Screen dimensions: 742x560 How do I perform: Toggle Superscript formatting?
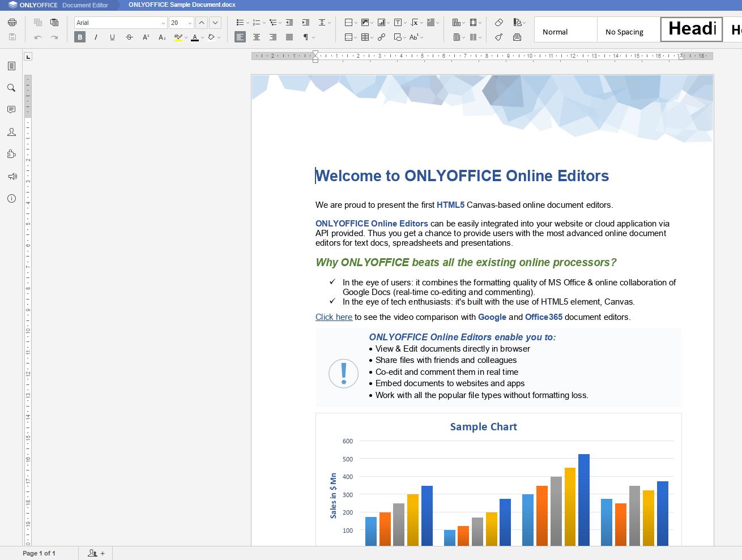[146, 37]
